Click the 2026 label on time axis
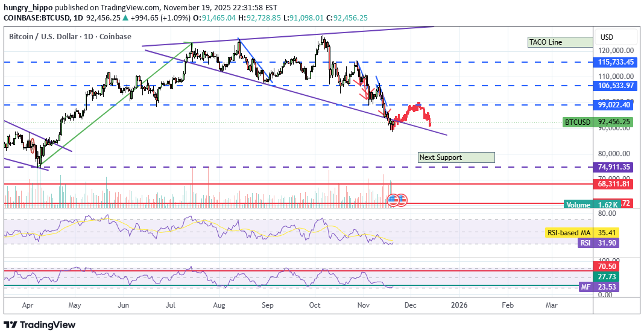Viewport: 644px width, 336px height. coord(459,306)
